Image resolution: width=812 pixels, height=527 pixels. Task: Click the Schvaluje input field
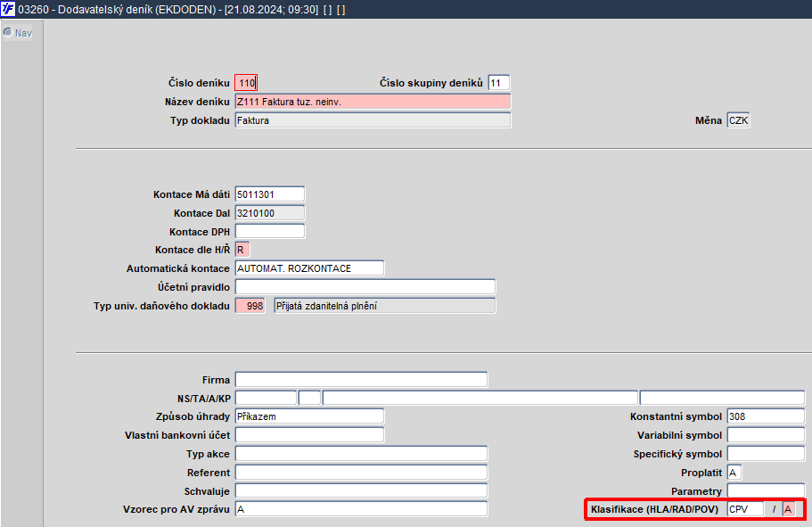point(361,490)
